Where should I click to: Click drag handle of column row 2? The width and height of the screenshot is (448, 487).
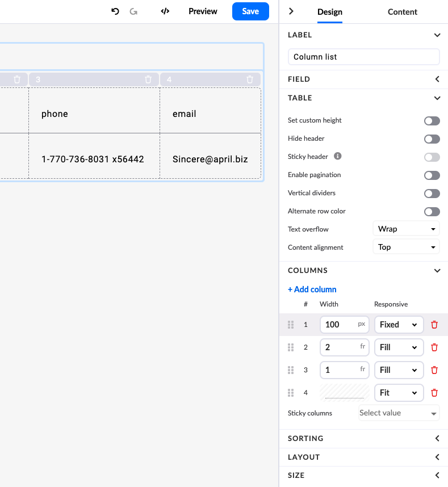(291, 347)
